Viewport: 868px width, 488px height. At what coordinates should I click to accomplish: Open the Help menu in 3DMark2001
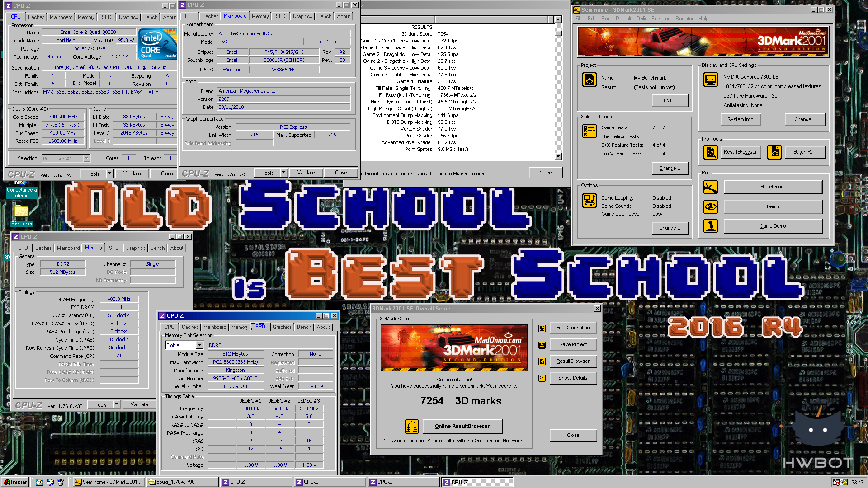(x=703, y=19)
